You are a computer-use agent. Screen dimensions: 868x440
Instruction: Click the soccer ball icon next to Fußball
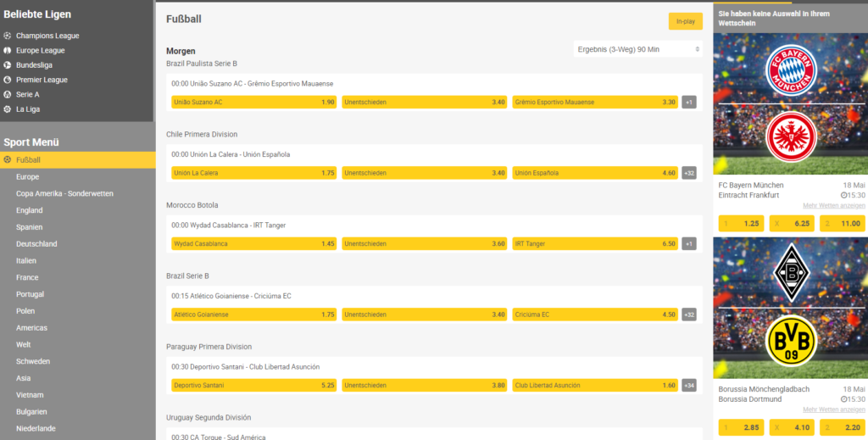(x=7, y=160)
